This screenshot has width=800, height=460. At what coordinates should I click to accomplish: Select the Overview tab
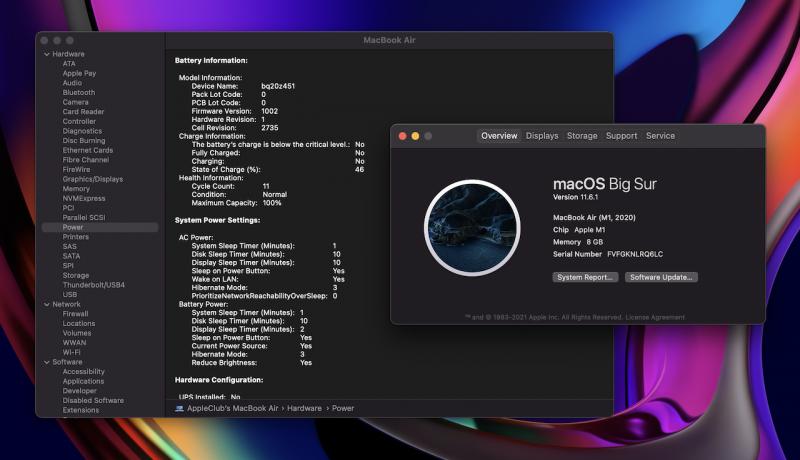point(499,136)
